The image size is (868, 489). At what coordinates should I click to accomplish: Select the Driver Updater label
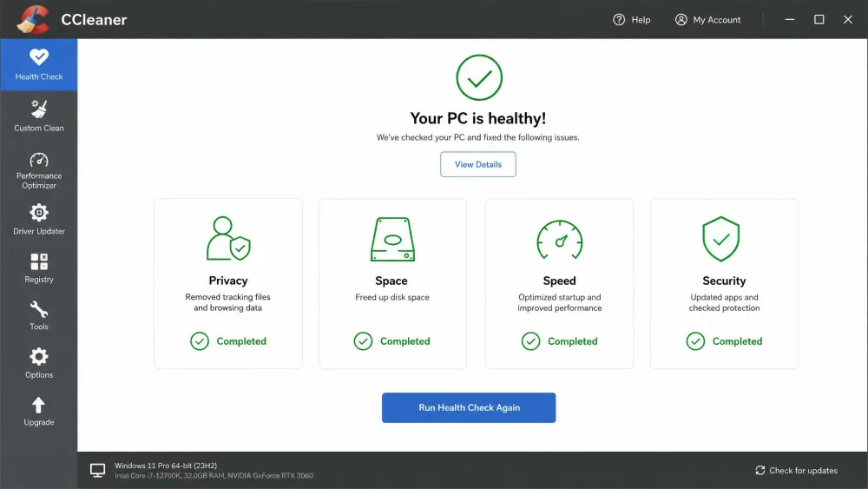pyautogui.click(x=39, y=231)
